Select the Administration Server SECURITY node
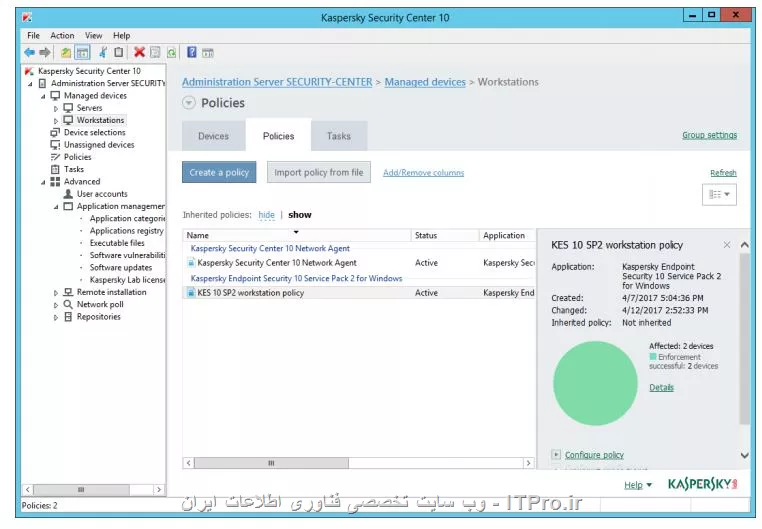 107,83
